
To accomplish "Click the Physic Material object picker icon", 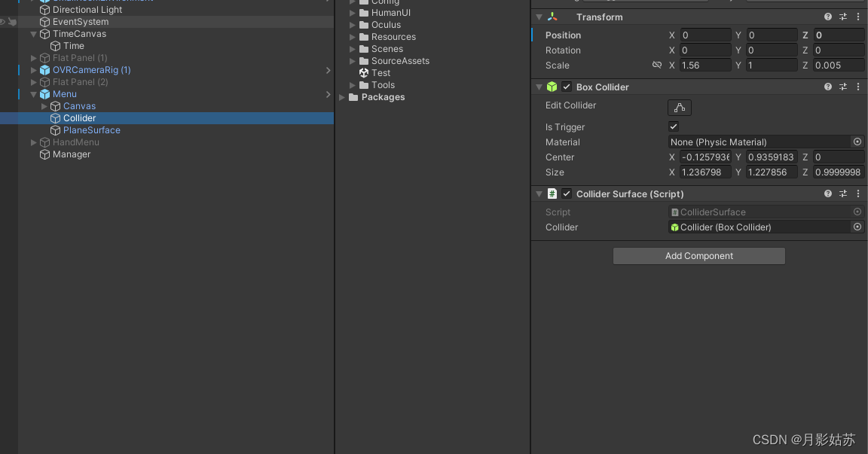I will pos(857,142).
